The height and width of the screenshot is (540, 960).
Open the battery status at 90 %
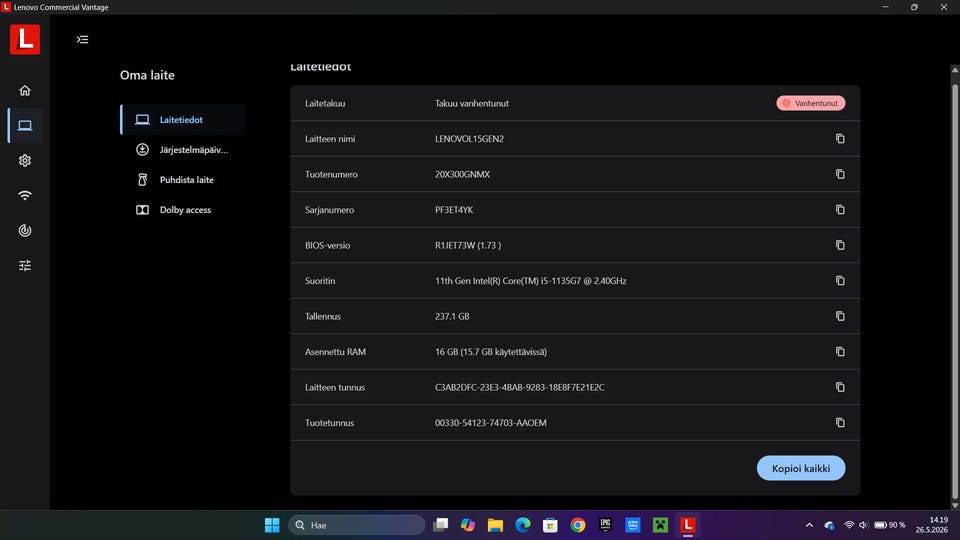[x=890, y=525]
